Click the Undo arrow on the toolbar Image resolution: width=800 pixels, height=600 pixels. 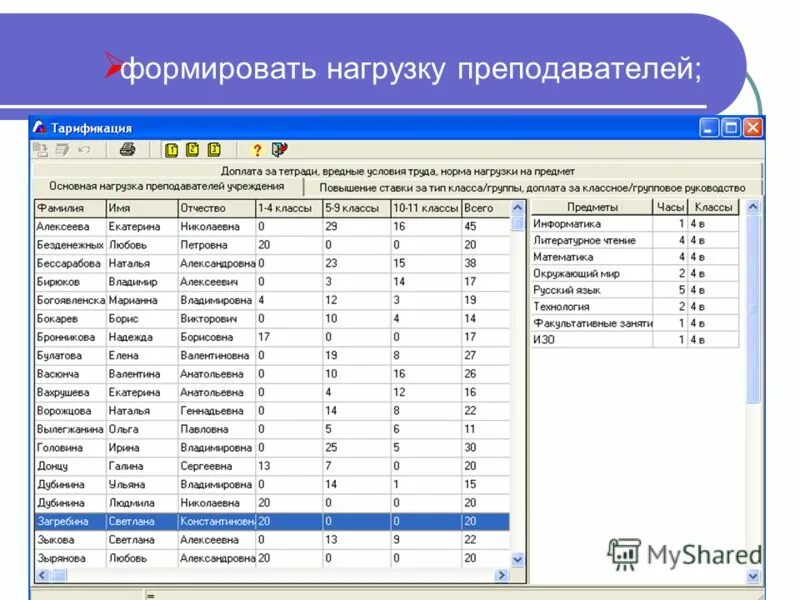pos(85,150)
